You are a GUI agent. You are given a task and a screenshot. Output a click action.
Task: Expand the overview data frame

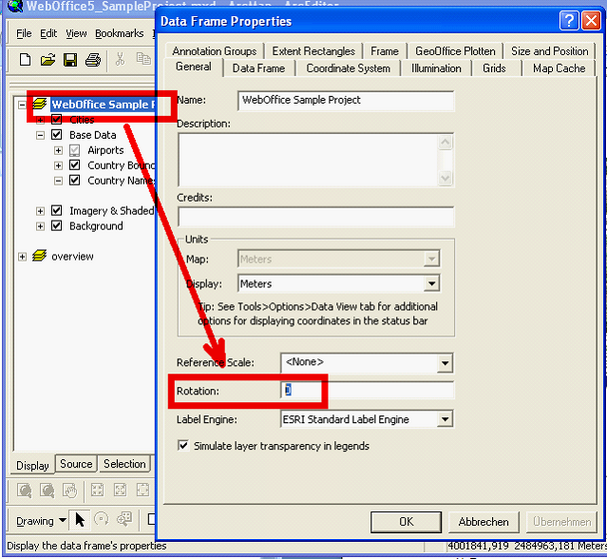(22, 257)
